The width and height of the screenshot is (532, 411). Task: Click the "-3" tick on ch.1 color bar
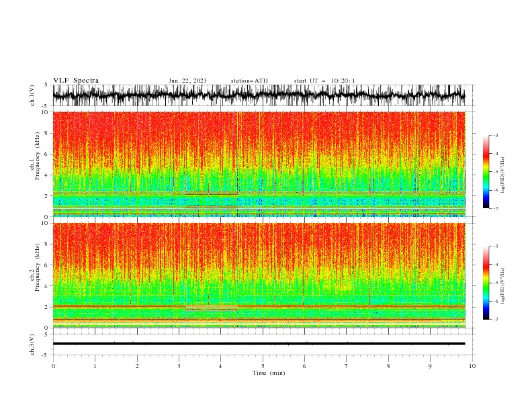(495, 135)
